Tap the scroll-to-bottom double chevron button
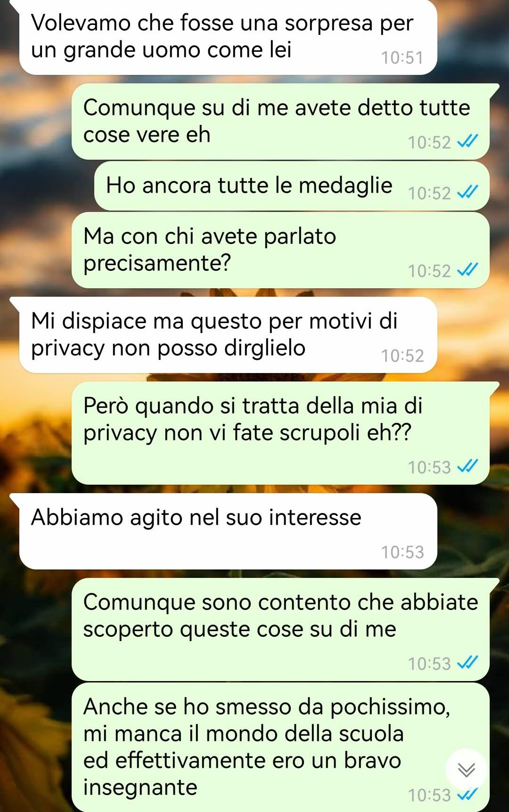The image size is (509, 812). click(467, 770)
